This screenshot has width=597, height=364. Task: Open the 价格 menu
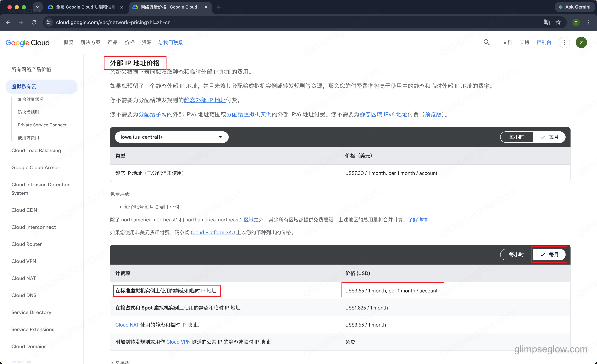[x=130, y=42]
